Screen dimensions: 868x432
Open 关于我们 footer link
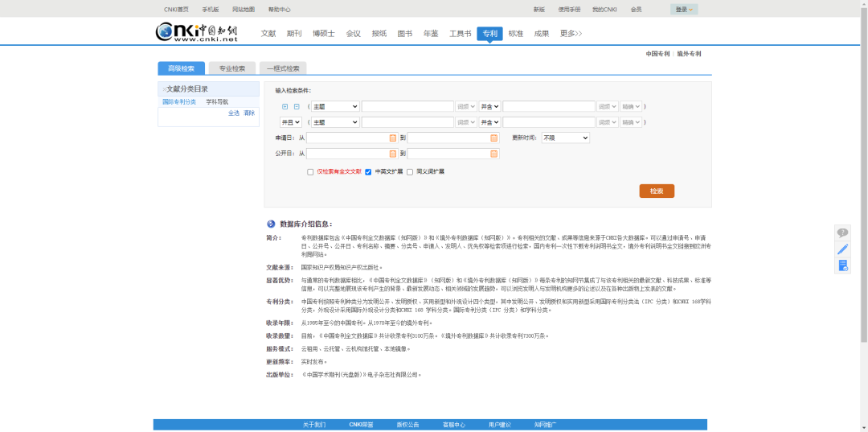[x=314, y=425]
